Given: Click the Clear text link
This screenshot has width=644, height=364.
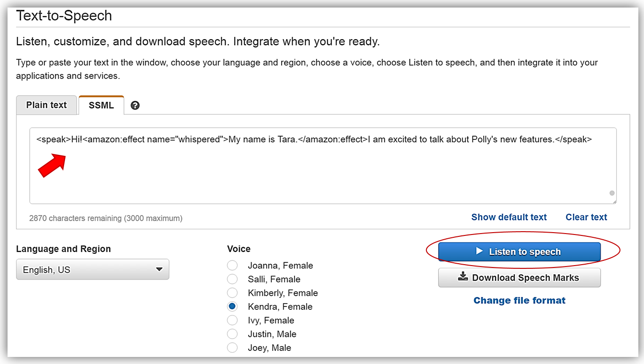Looking at the screenshot, I should click(586, 217).
